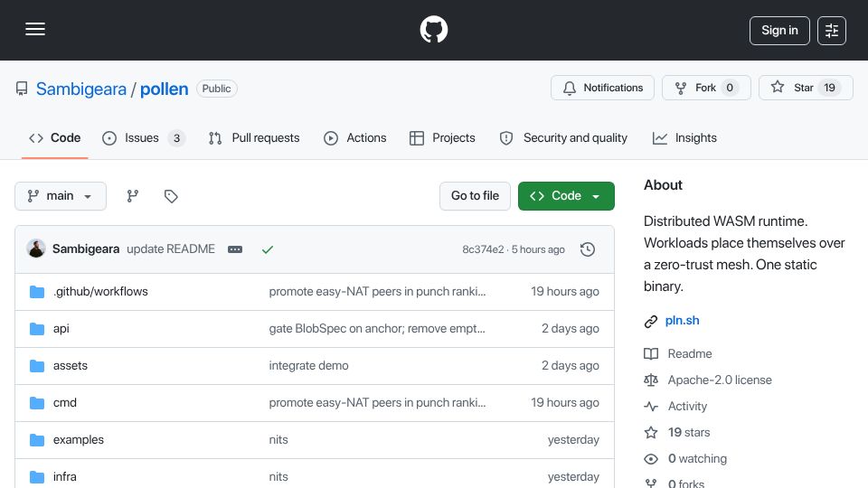Click the cmd folder icon

click(37, 403)
